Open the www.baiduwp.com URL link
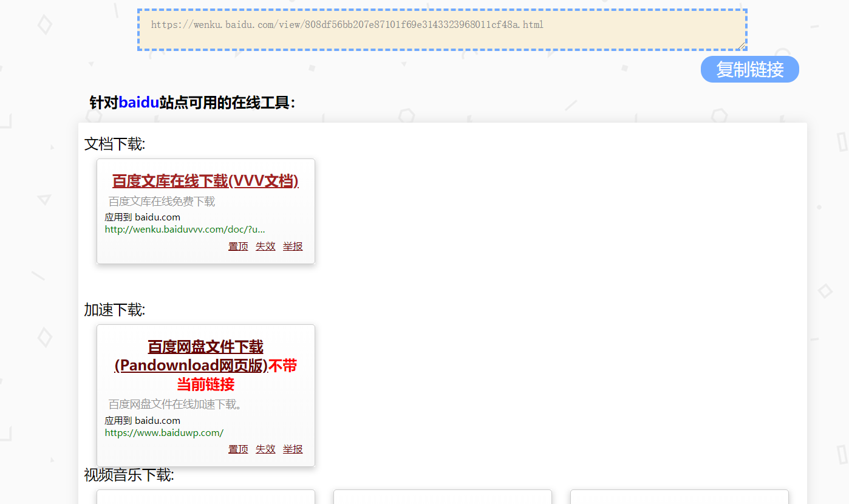 [x=164, y=432]
